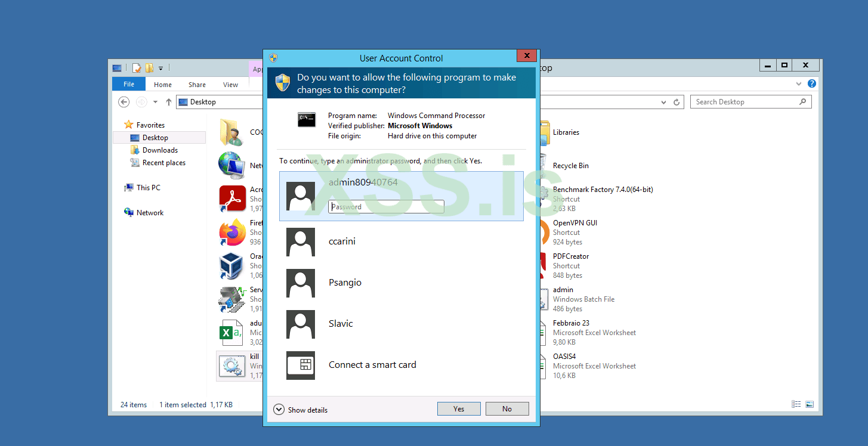Click the No button in User Account Control
Image resolution: width=868 pixels, height=446 pixels.
click(x=507, y=408)
